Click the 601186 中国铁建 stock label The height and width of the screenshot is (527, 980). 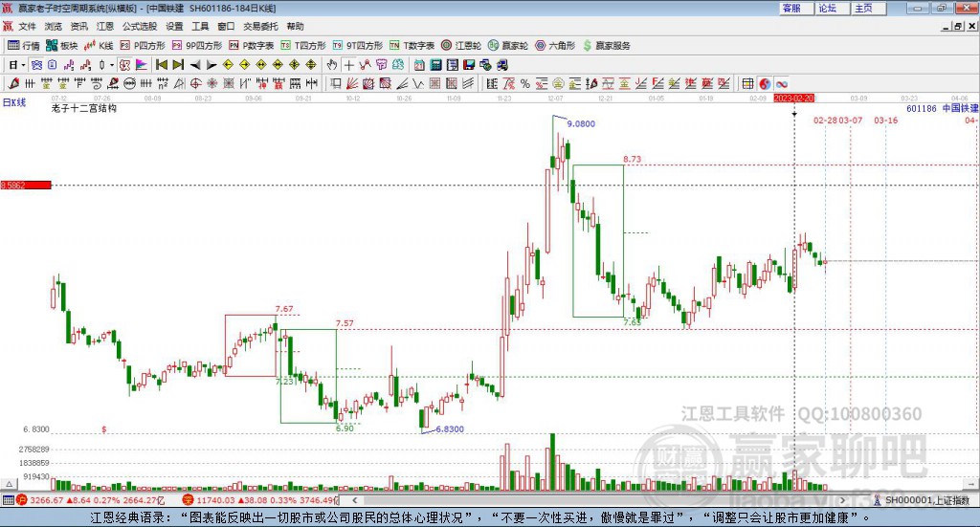pos(942,108)
